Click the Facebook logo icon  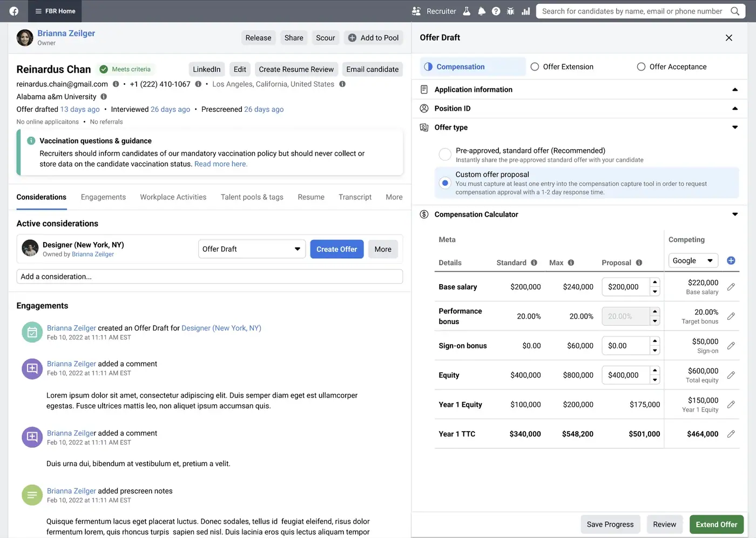tap(14, 11)
